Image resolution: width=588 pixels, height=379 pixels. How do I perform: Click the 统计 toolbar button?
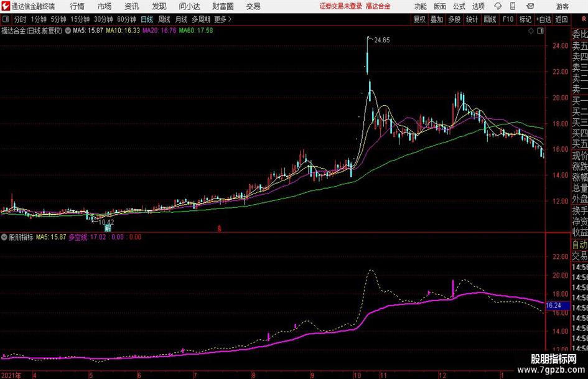[x=472, y=19]
